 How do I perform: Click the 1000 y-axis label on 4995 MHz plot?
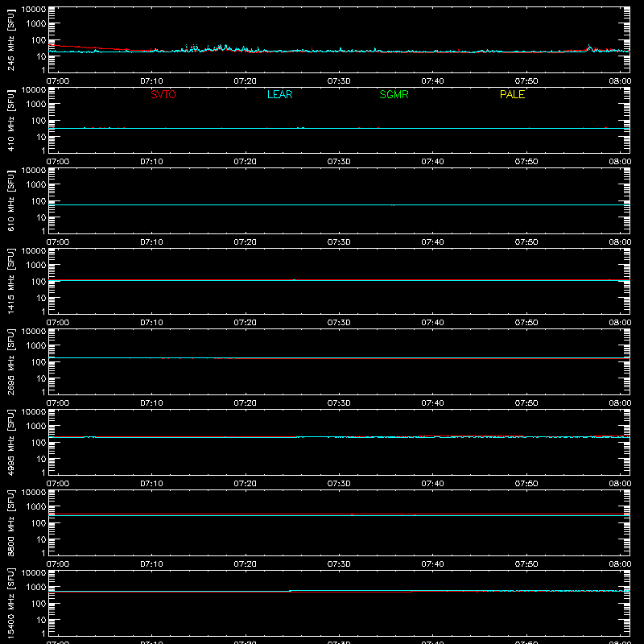36,427
